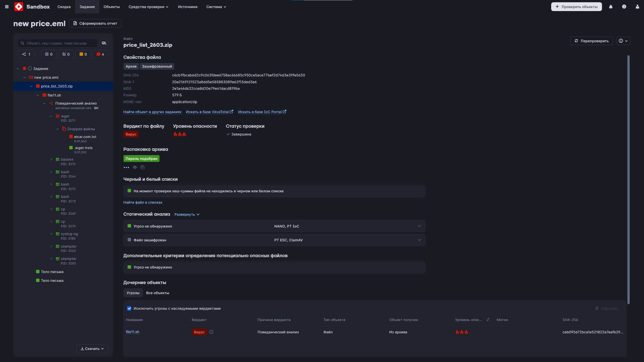Expand Статический анализ via Развернуть
Viewport: 644px width, 362px height.
tap(187, 214)
